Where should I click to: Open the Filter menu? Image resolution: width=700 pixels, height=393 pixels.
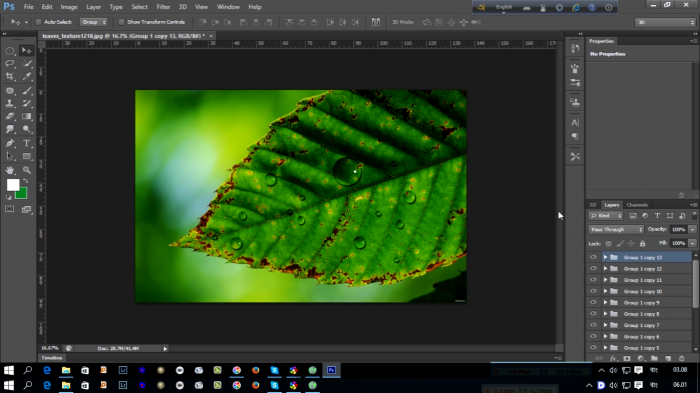pos(163,7)
